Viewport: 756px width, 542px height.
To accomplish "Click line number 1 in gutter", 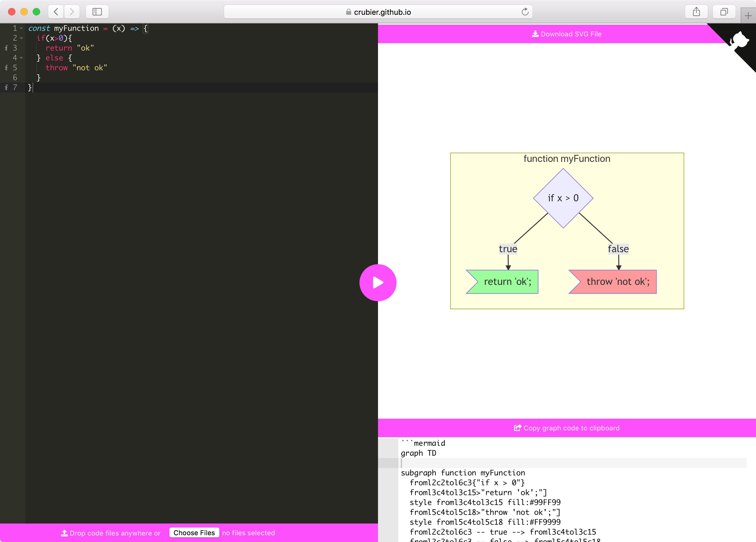I will pyautogui.click(x=15, y=28).
